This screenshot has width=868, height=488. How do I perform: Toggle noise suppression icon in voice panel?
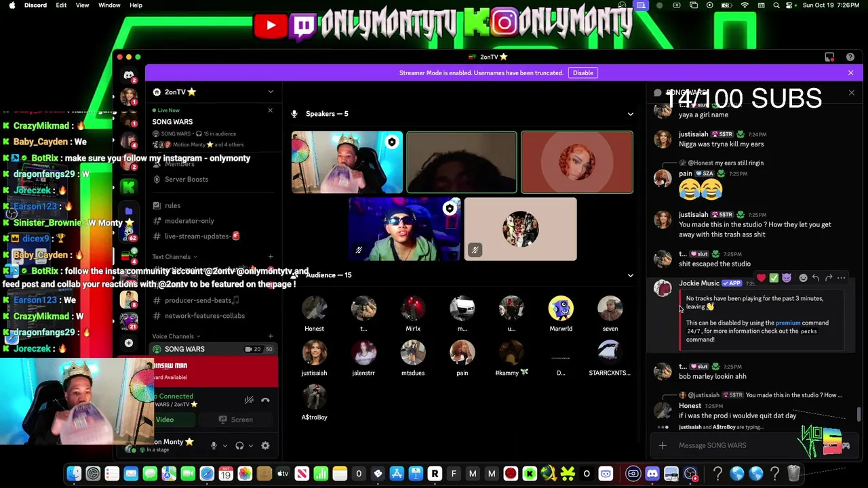click(249, 400)
